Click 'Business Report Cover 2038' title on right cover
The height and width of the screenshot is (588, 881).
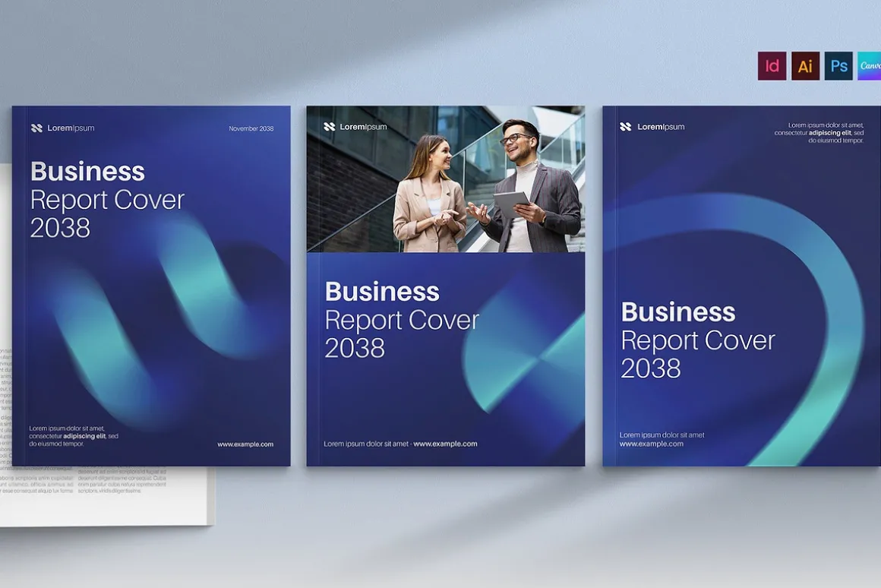[x=698, y=340]
